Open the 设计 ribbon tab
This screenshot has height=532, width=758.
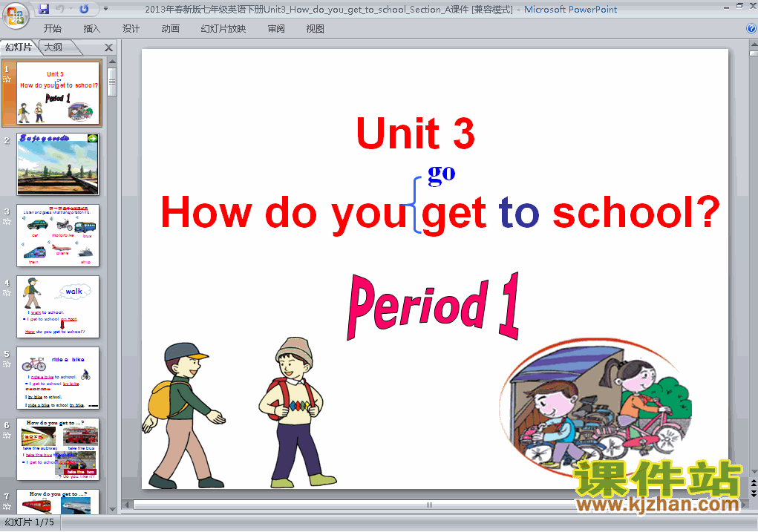click(x=131, y=28)
